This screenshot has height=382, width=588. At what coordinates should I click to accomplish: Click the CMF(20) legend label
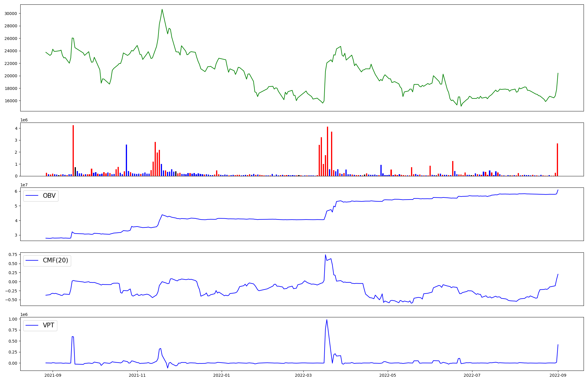(x=55, y=261)
